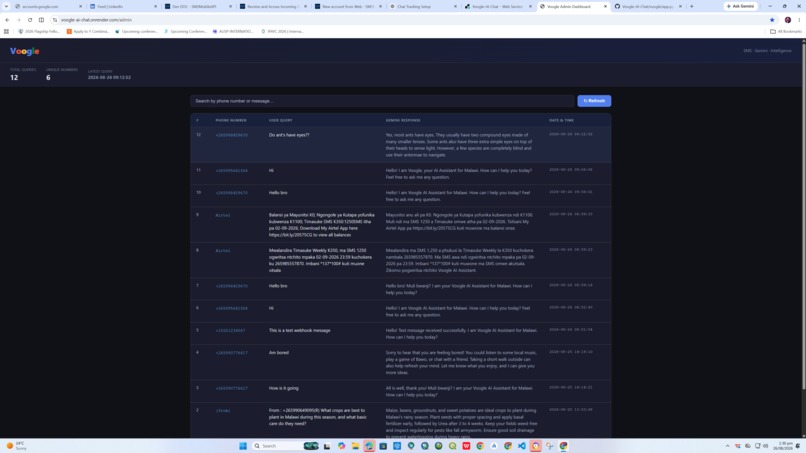Image resolution: width=806 pixels, height=453 pixels.
Task: Close the Chat Tracking Setup tab
Action: (x=455, y=6)
